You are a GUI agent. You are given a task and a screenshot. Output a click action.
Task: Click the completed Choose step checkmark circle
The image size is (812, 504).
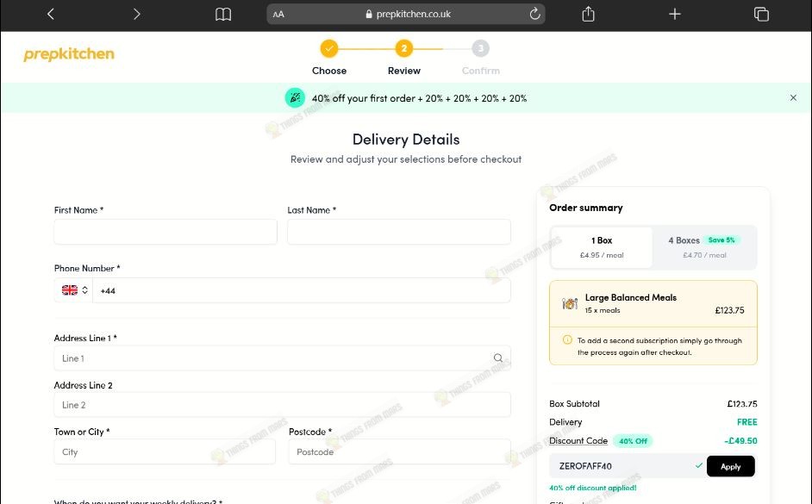pyautogui.click(x=328, y=48)
